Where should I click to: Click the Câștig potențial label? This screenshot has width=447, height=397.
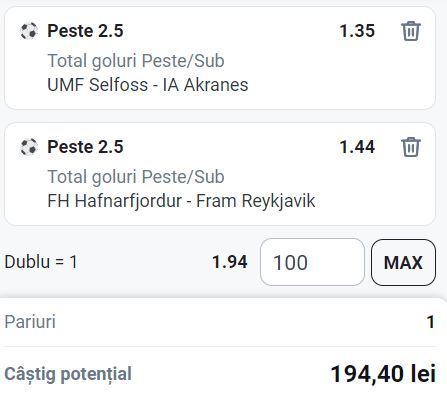[68, 374]
